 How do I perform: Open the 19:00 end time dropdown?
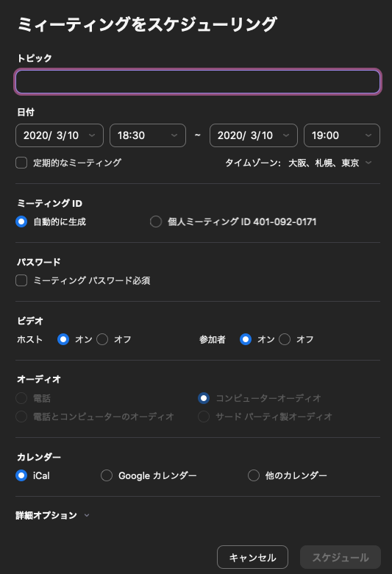(342, 135)
